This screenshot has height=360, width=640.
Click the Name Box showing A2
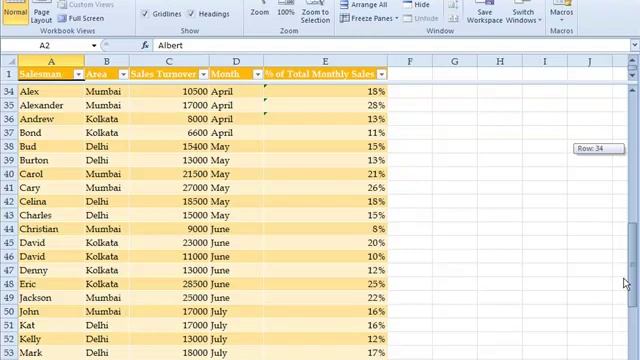point(45,45)
